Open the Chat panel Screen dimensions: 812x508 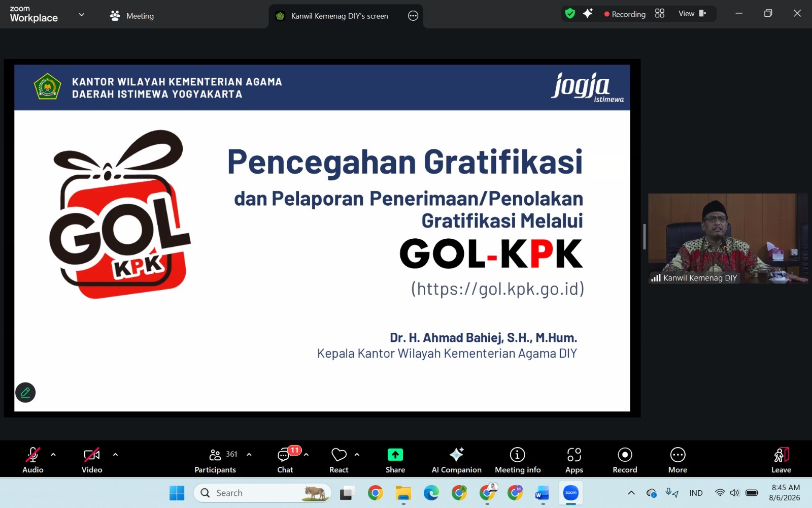tap(285, 460)
